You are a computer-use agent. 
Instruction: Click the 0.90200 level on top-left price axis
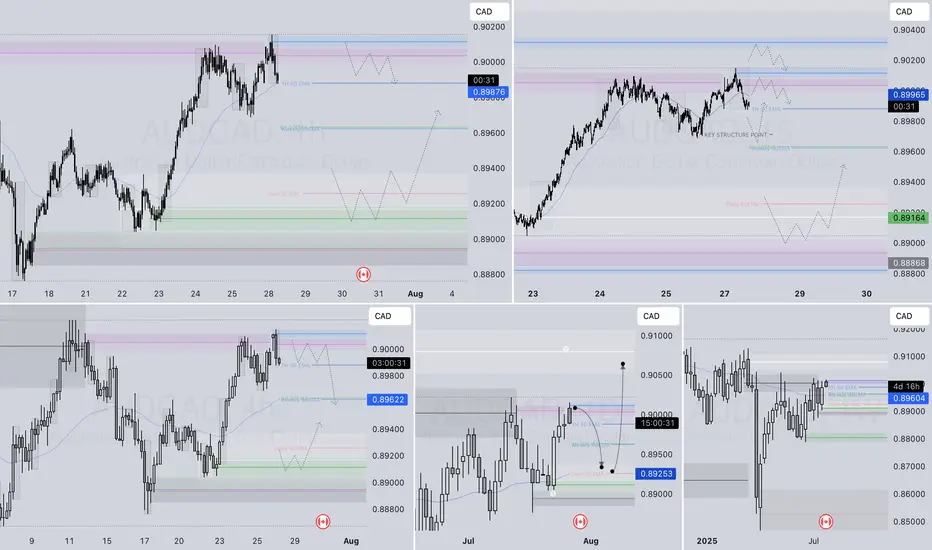tap(489, 27)
